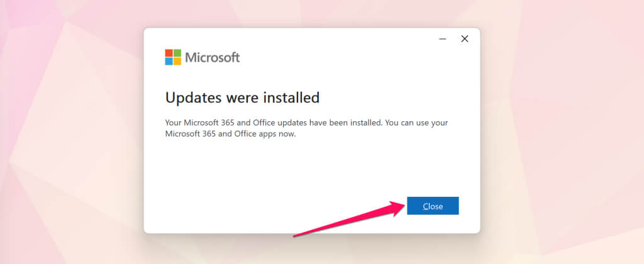Click the "Updates were installed" heading
644x264 pixels.
[242, 98]
